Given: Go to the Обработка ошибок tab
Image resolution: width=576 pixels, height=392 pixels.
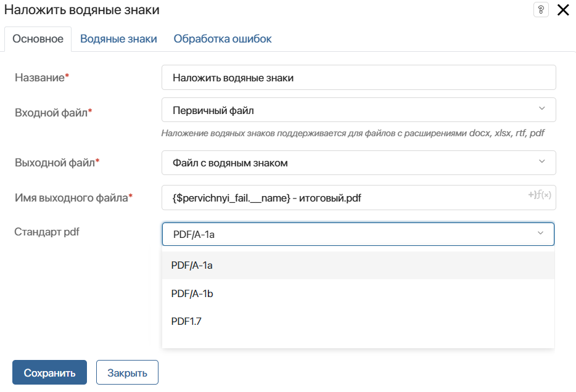Looking at the screenshot, I should (x=223, y=39).
